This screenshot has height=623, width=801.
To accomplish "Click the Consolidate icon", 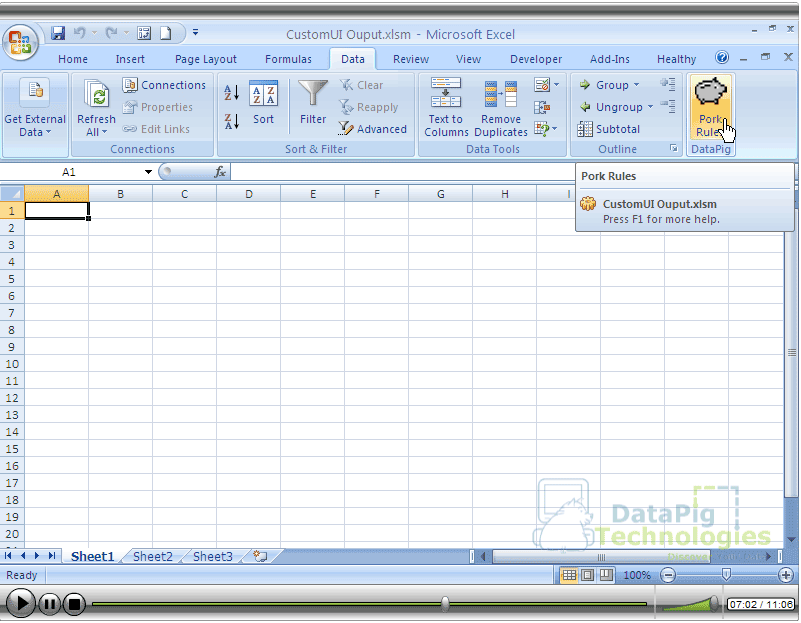I will tap(542, 107).
